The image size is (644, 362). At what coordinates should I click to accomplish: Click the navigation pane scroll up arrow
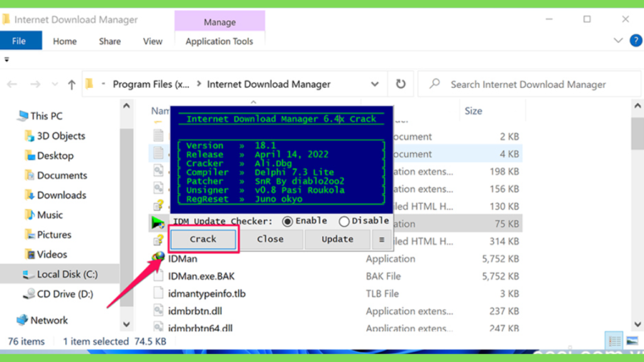[x=126, y=106]
